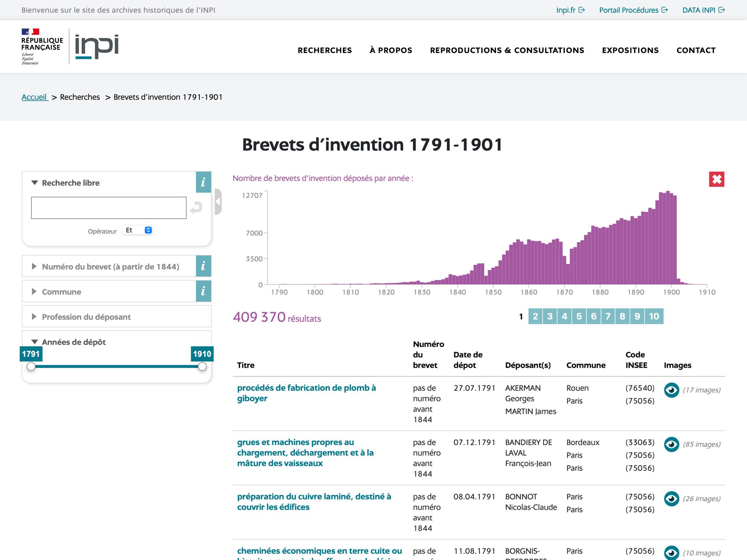Screen dimensions: 747x560
Task: Open the INPI logo homepage
Action: (97, 47)
